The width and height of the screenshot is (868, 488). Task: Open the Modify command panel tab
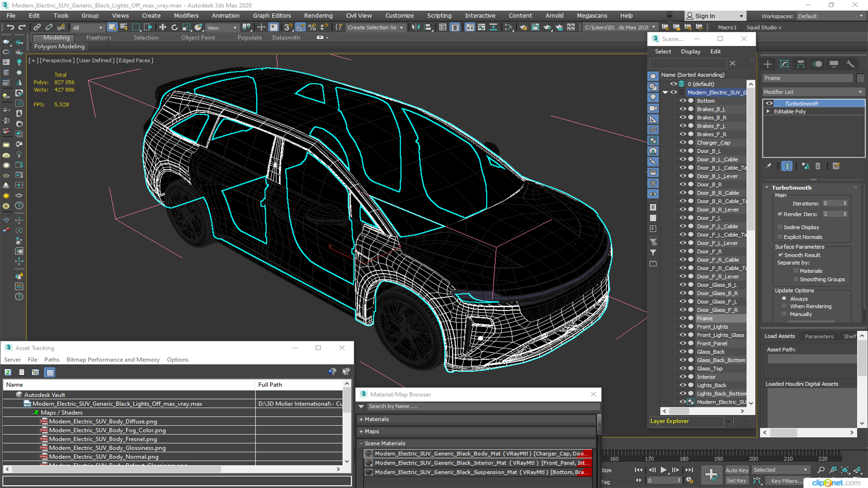[784, 64]
